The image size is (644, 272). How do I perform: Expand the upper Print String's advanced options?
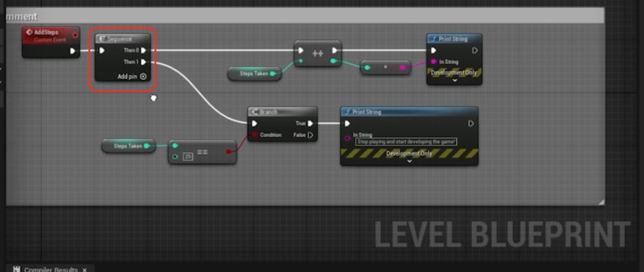[x=454, y=81]
